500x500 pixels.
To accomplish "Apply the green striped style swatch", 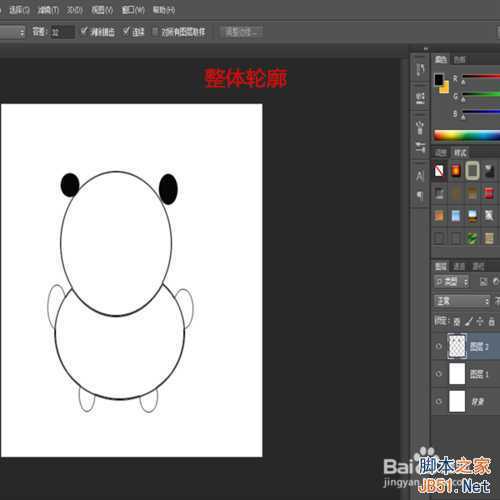I will (472, 238).
